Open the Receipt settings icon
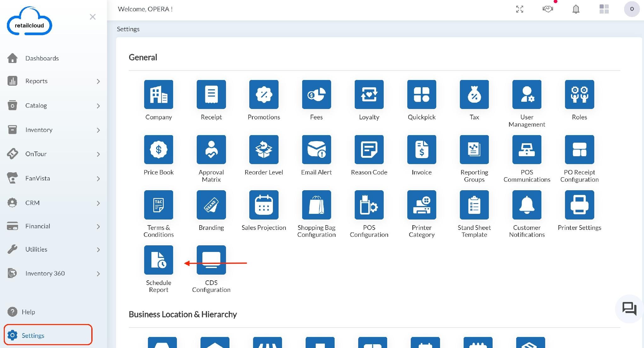This screenshot has width=644, height=348. (211, 94)
